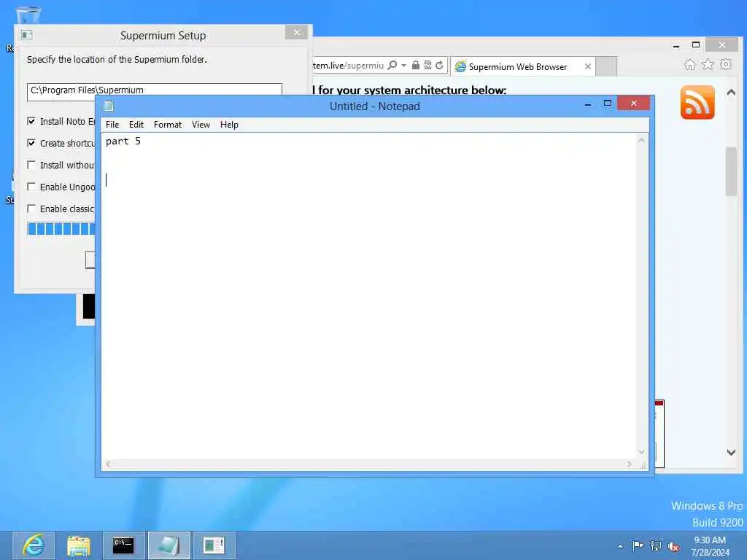Open the network tray icon

(x=656, y=545)
